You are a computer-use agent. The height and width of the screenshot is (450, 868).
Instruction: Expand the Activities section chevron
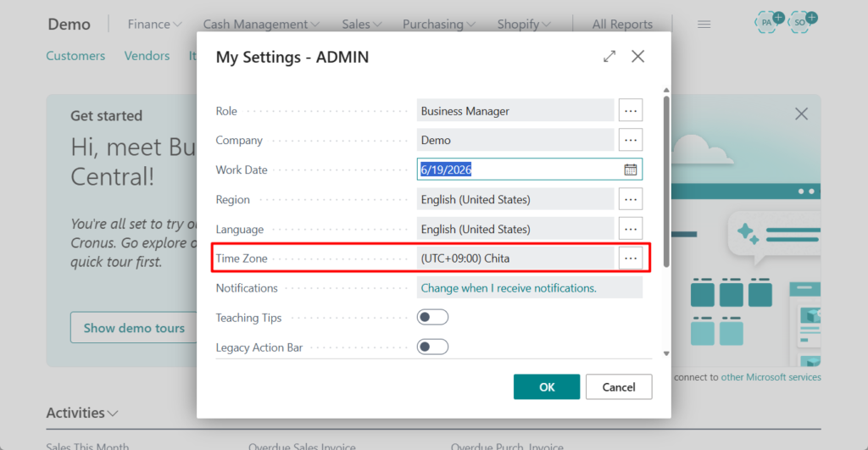click(x=113, y=414)
